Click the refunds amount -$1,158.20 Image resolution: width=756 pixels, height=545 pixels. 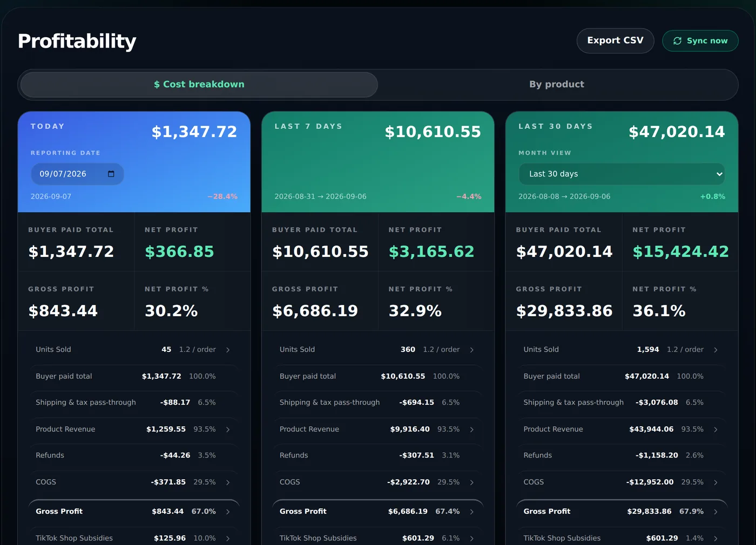[657, 455]
